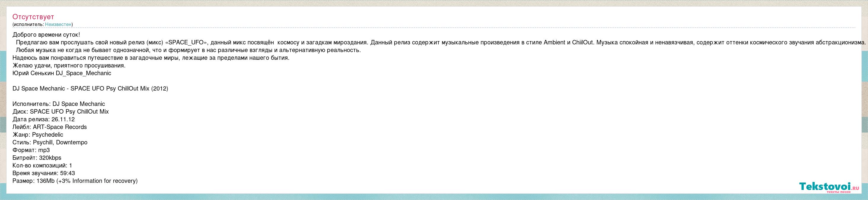Click 'Исполнитель: DJ Space Mechanic' line
Image resolution: width=868 pixels, height=200 pixels.
pyautogui.click(x=59, y=104)
